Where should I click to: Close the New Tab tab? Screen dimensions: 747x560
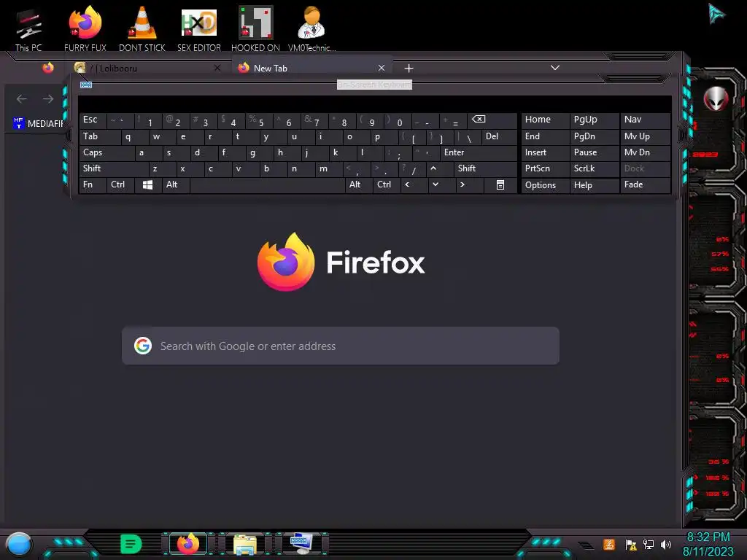tap(381, 68)
